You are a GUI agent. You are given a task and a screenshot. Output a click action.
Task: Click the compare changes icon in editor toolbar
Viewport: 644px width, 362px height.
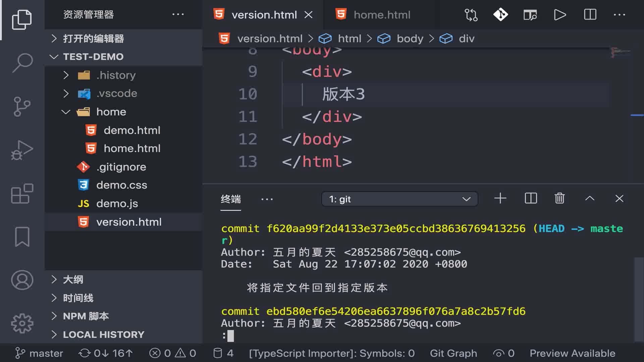point(471,15)
